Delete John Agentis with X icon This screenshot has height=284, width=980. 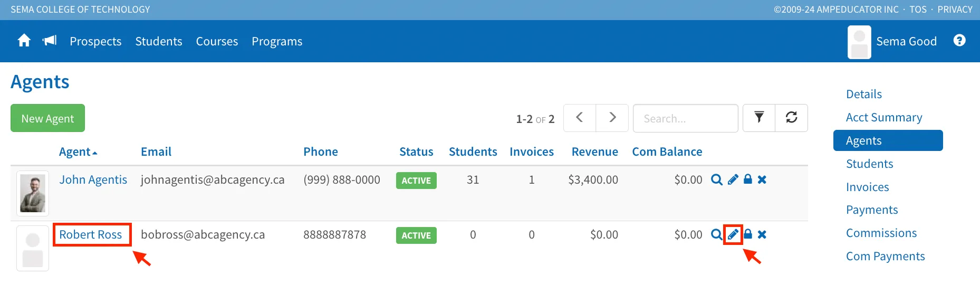(x=762, y=180)
